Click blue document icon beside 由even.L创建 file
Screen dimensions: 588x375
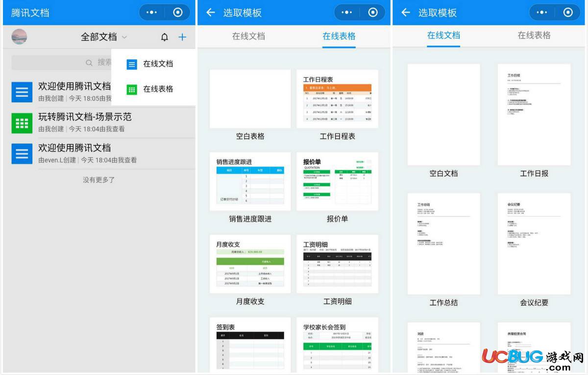[x=22, y=153]
